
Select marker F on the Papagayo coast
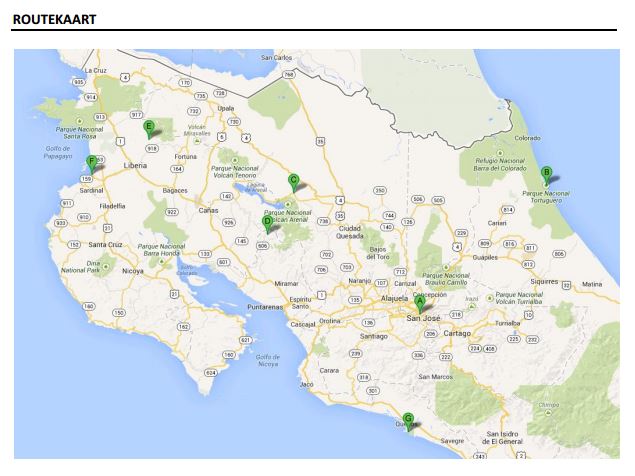click(92, 165)
